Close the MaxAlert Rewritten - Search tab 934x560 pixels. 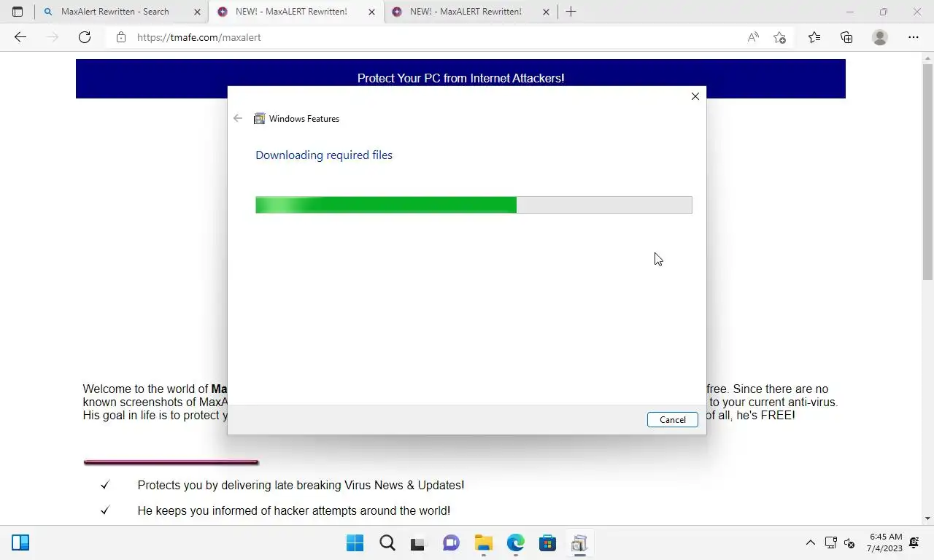(197, 12)
